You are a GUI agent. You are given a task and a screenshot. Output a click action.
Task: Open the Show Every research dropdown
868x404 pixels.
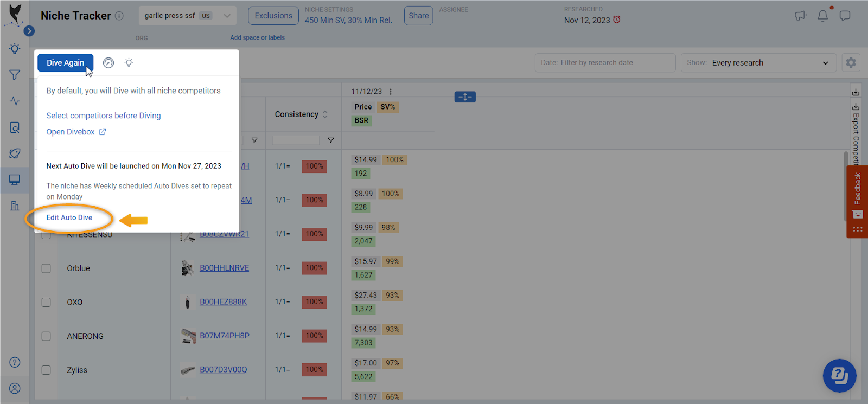758,63
